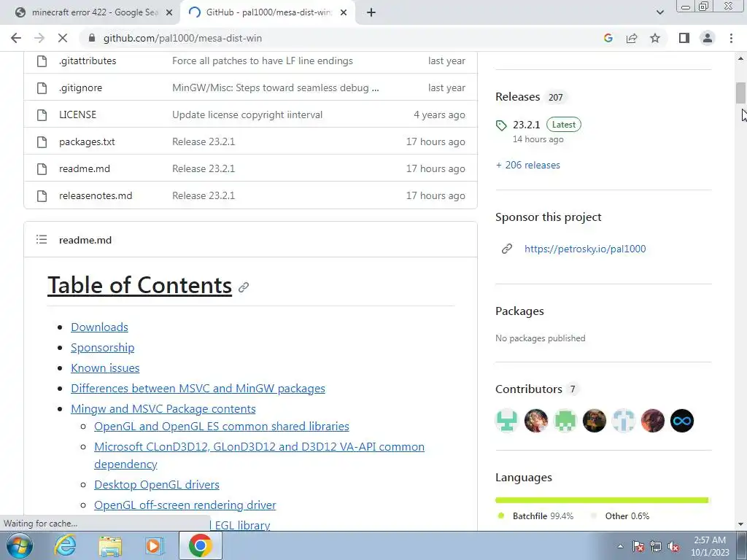Open Windows Media Player from the taskbar
This screenshot has width=747, height=560.
click(155, 545)
